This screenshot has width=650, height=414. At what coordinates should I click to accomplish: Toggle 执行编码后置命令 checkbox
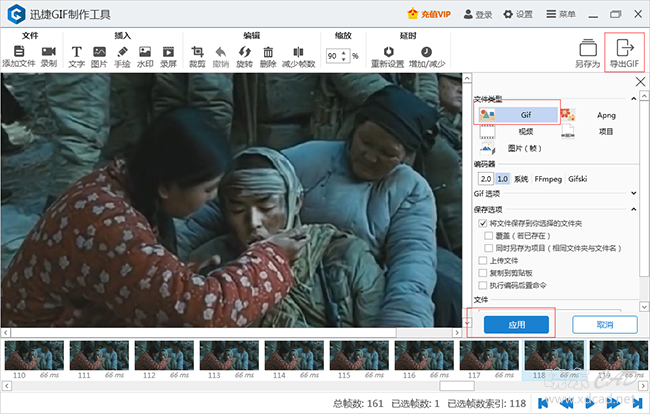click(483, 286)
